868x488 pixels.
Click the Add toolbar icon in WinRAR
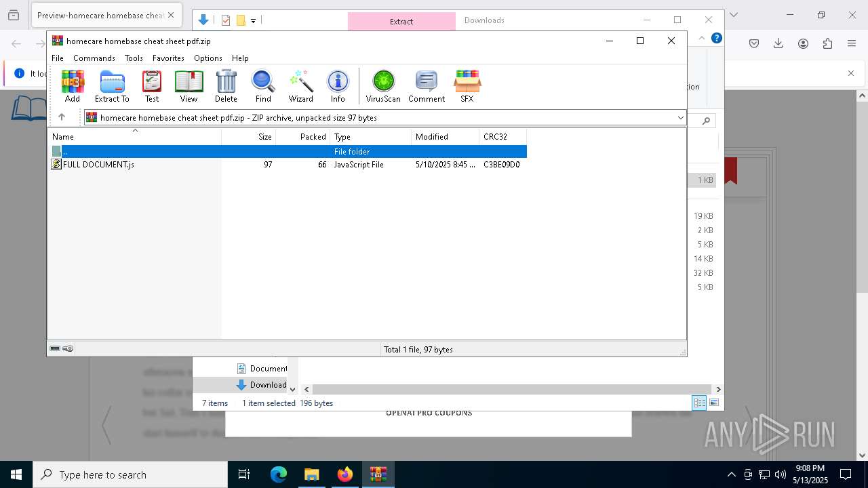pos(73,86)
